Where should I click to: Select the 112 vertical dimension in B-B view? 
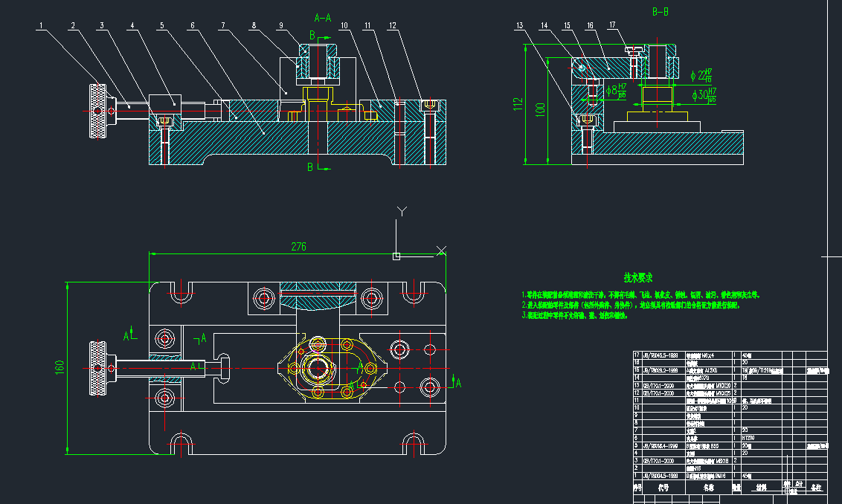[518, 103]
